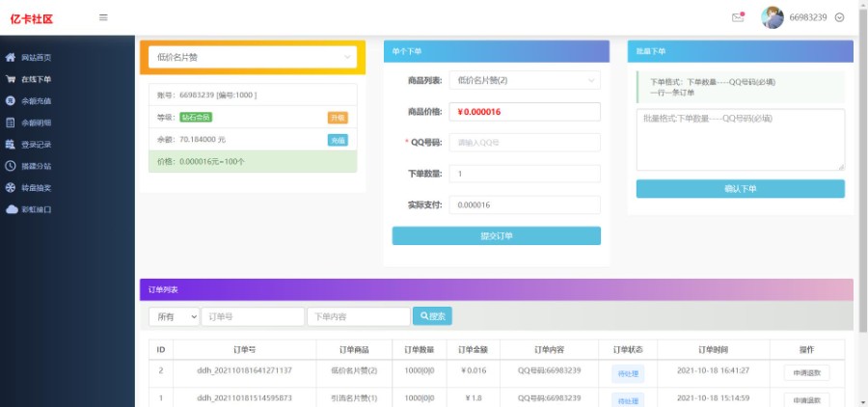Click the blue 充值 recharge button

pos(337,140)
